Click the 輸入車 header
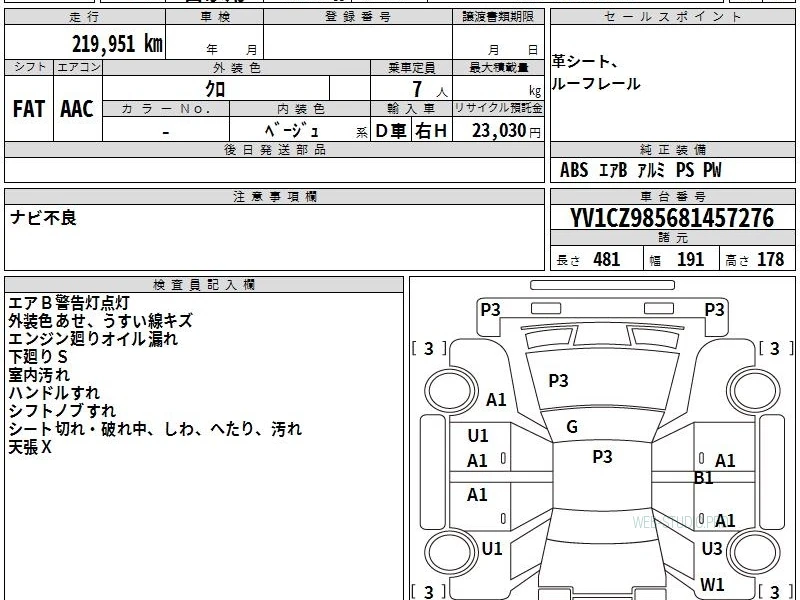The height and width of the screenshot is (600, 800). 411,109
